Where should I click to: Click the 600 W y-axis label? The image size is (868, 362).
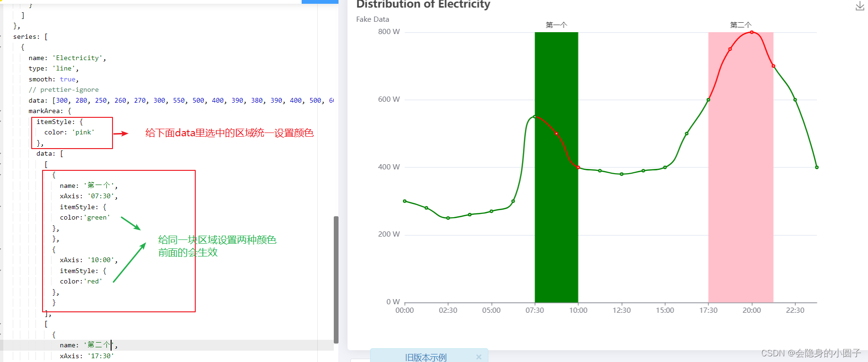coord(389,99)
